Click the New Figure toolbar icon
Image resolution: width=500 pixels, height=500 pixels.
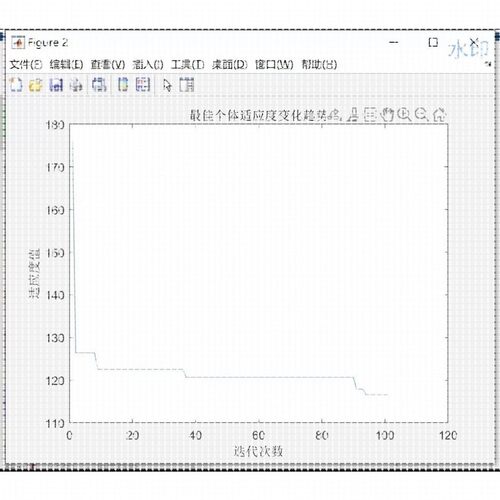(x=16, y=85)
